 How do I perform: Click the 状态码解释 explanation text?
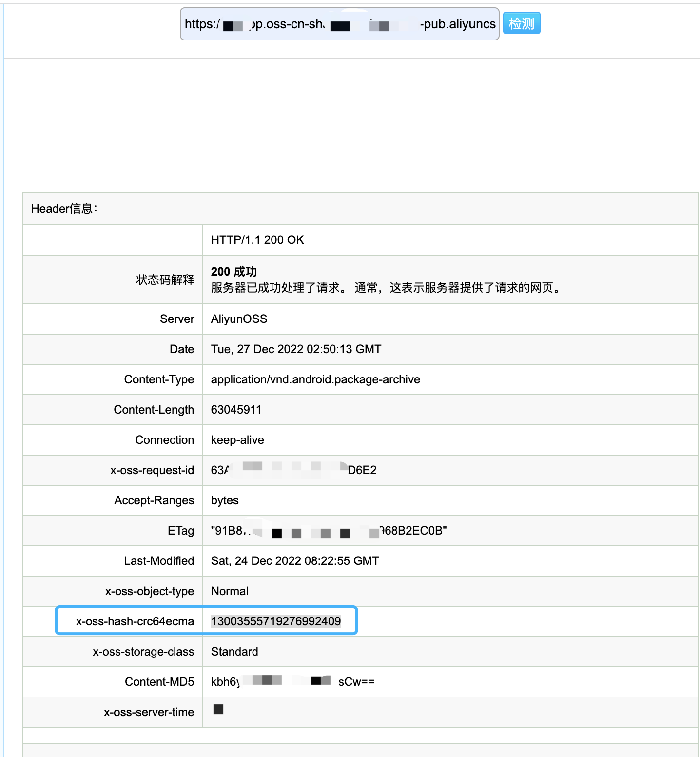pos(165,280)
